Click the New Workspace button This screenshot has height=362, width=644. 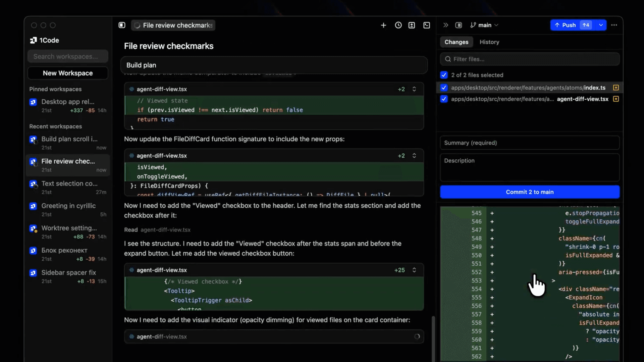pyautogui.click(x=67, y=73)
